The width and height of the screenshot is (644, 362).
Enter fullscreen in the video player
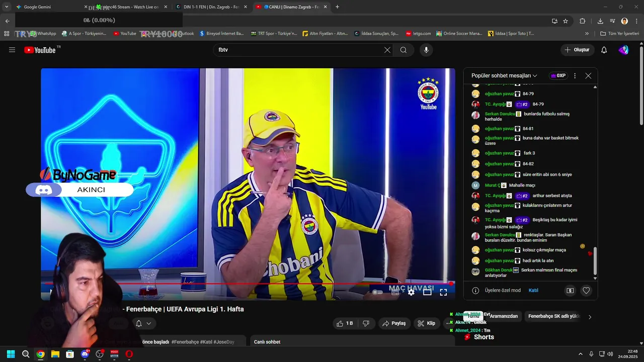coord(443,292)
